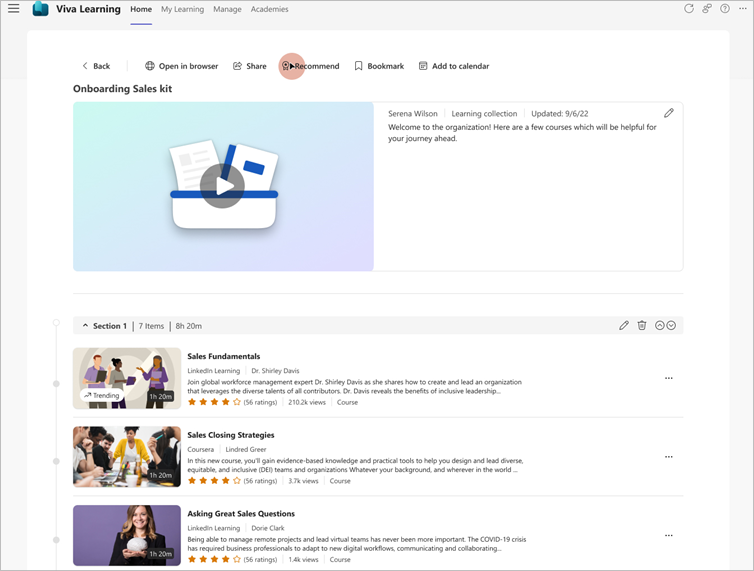Play the collection preview video
This screenshot has width=754, height=571.
point(222,186)
